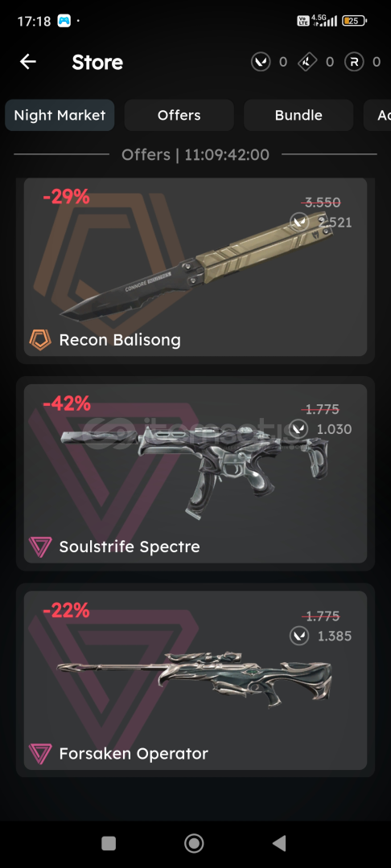The image size is (391, 868).
Task: Tap the Recon Balisong tier icon
Action: [x=40, y=339]
